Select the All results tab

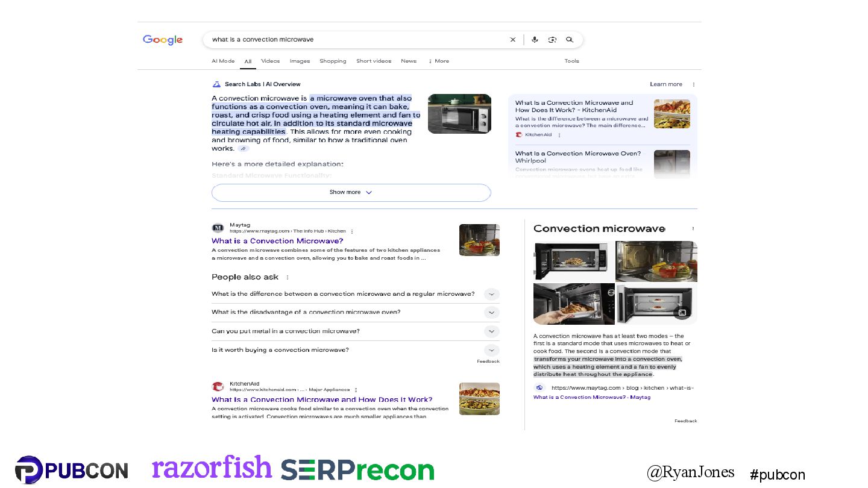click(x=248, y=61)
